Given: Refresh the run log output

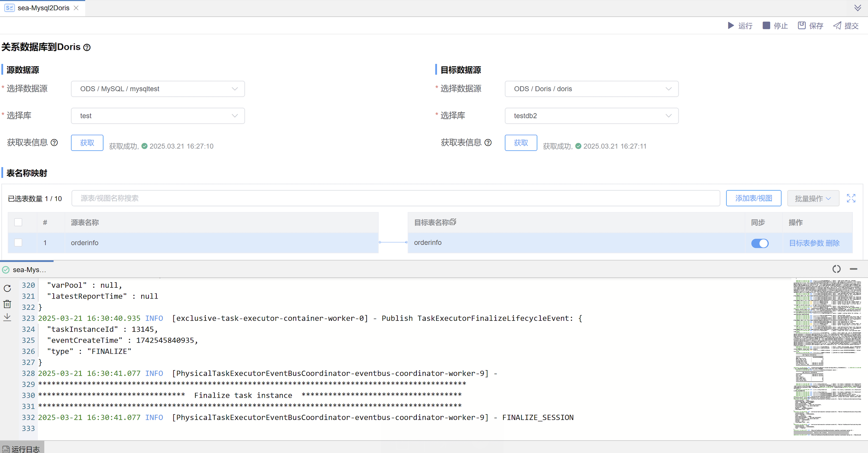Looking at the screenshot, I should pos(7,288).
